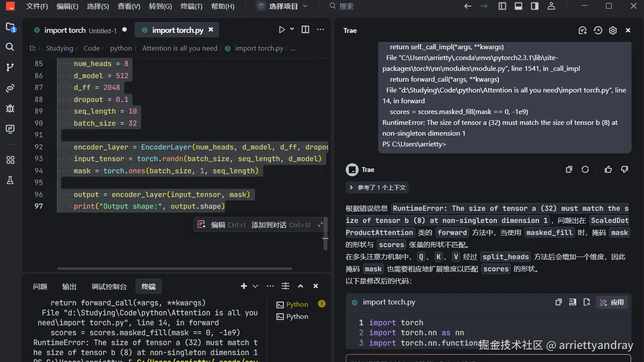Open the Explorer view in activity bar
This screenshot has width=644, height=362.
pos(10,27)
